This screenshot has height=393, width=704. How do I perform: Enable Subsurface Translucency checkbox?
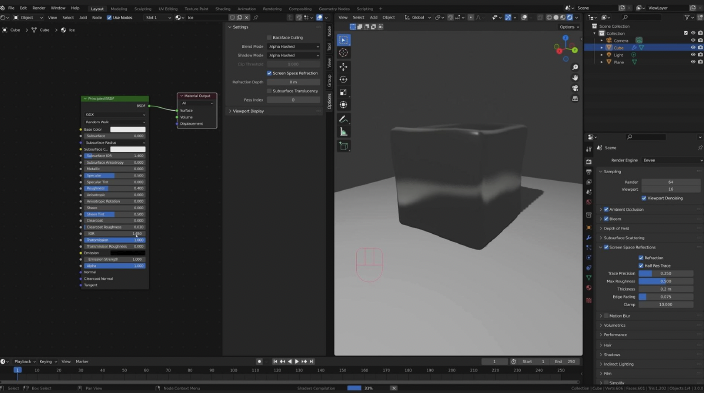[269, 91]
